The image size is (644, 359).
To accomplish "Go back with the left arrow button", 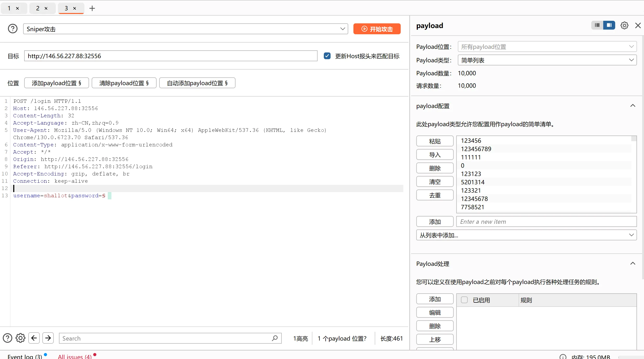I will [34, 338].
